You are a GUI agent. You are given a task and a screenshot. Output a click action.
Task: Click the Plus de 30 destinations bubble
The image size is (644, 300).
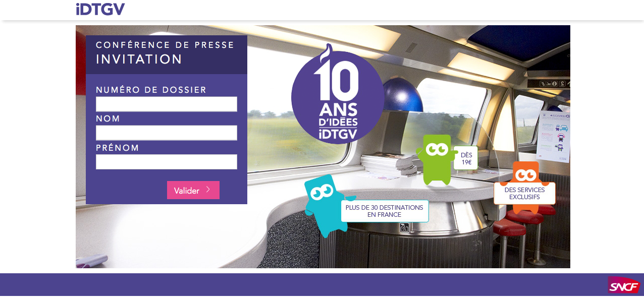tap(385, 211)
